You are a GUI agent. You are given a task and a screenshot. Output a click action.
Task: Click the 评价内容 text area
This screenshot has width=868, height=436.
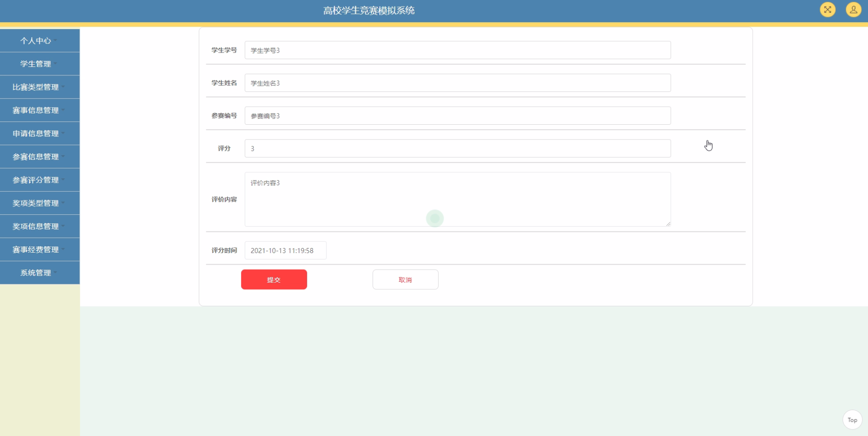click(x=458, y=199)
